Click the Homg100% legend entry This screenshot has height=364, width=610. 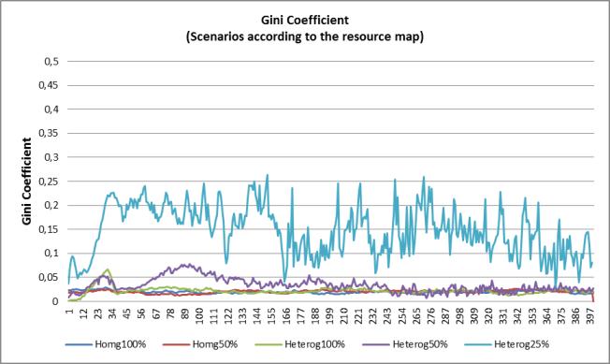106,344
